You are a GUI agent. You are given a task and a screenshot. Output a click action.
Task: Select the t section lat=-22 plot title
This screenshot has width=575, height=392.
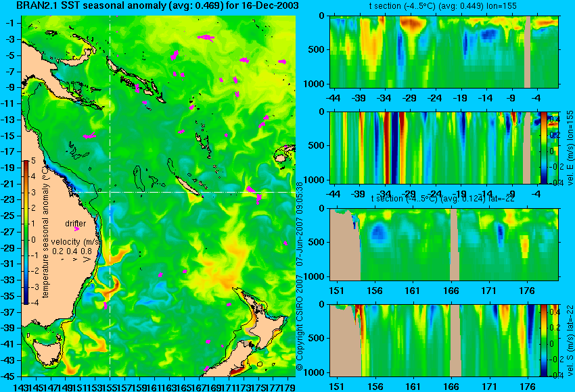tap(443, 199)
